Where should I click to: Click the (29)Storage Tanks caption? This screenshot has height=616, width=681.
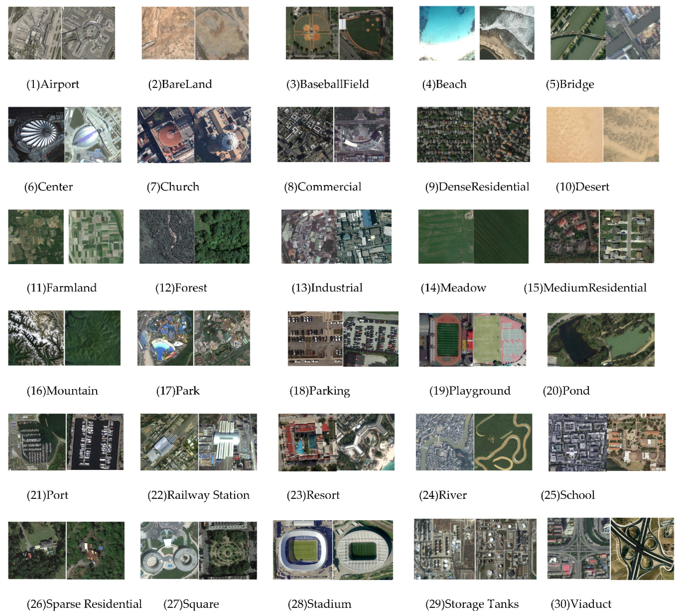pos(472,604)
